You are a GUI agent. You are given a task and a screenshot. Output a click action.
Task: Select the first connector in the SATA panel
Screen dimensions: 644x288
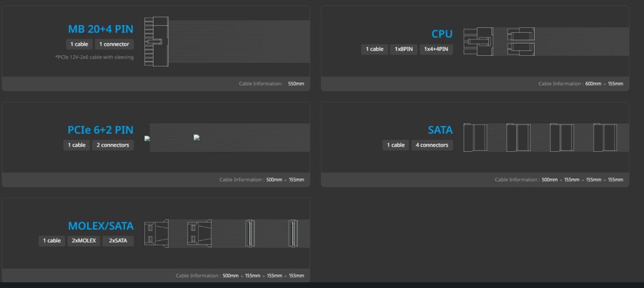[475, 137]
